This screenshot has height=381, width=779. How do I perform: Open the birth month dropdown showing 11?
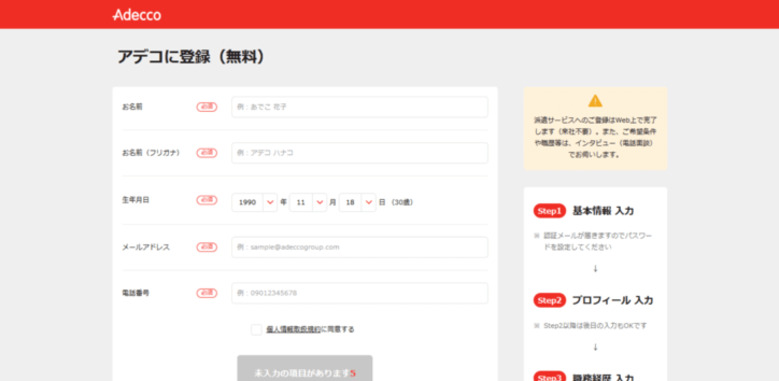pos(308,202)
